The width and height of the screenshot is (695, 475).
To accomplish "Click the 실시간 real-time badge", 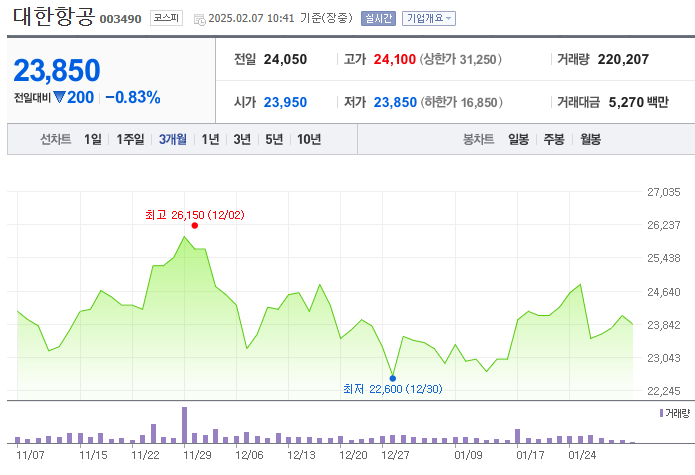I will click(x=378, y=18).
